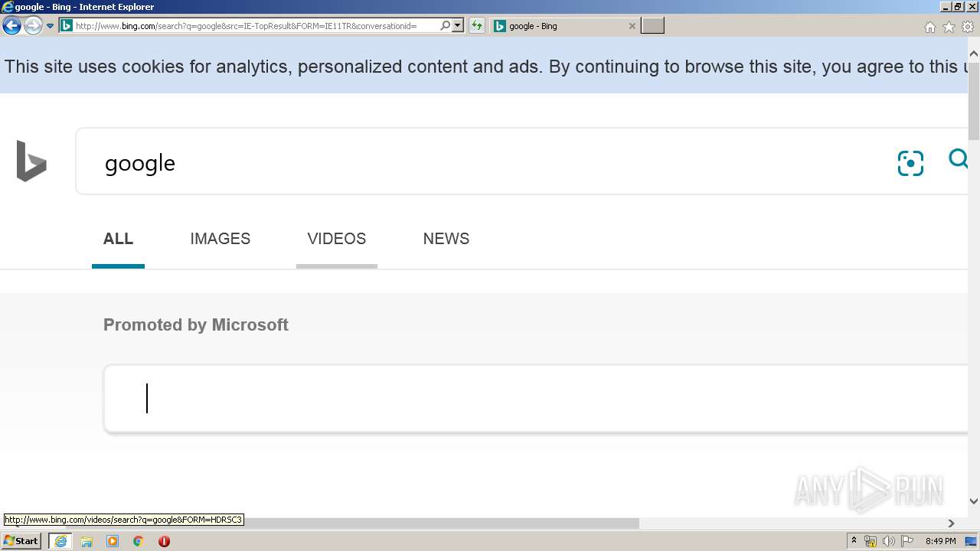Screen dimensions: 980x551
Task: Click the 8:49 PM clock
Action: tap(940, 541)
